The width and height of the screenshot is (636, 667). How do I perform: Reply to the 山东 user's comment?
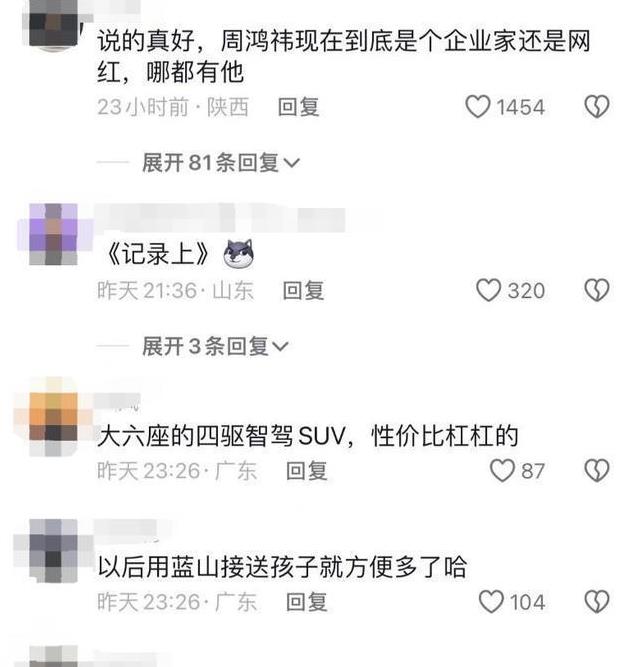coord(304,291)
